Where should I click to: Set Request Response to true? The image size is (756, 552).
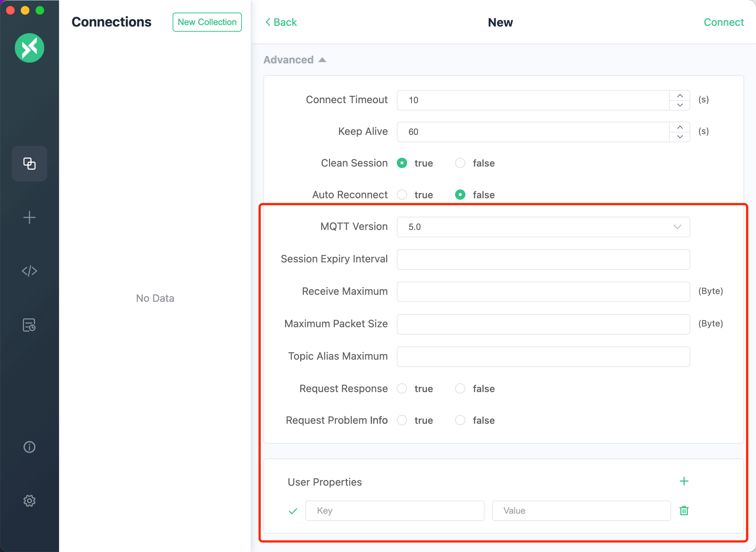pos(402,388)
